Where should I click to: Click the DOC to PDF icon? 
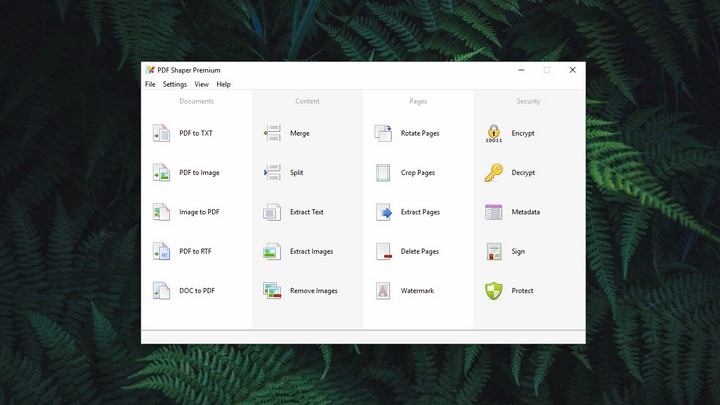(161, 291)
